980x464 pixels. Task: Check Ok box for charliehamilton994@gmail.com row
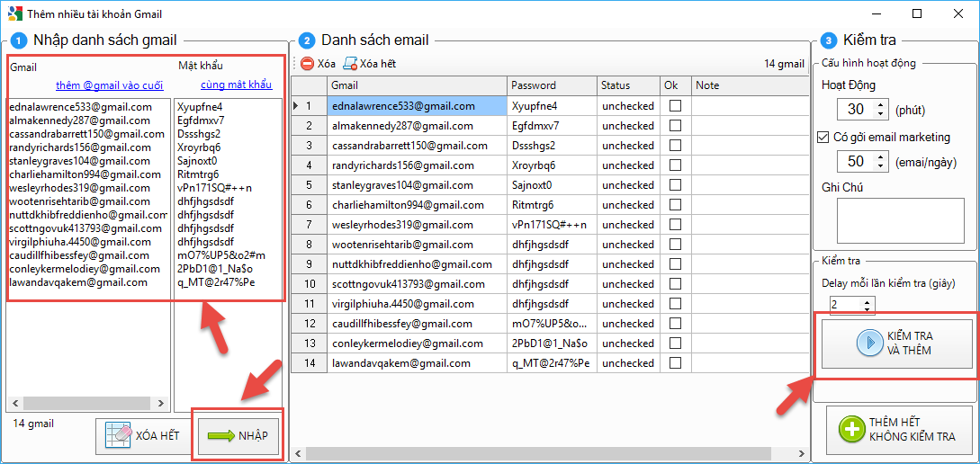coord(675,205)
